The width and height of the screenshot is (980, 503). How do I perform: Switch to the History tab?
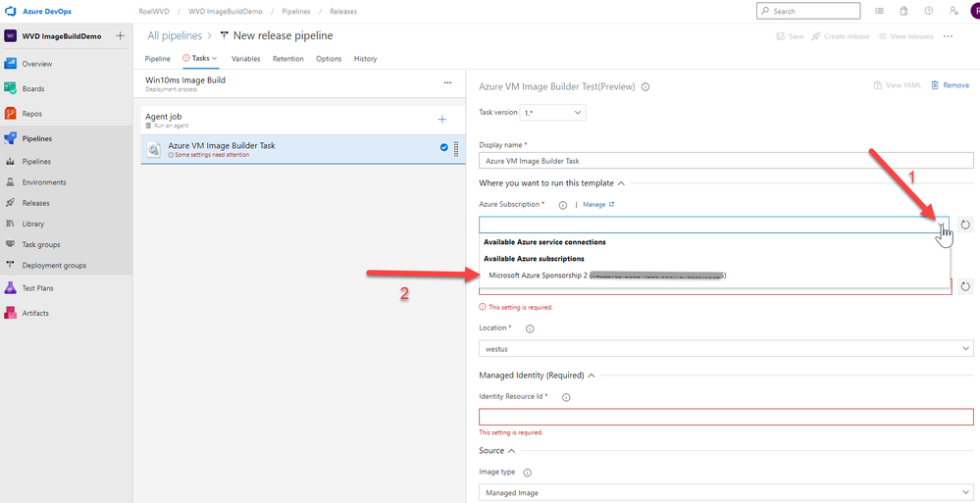coord(365,59)
